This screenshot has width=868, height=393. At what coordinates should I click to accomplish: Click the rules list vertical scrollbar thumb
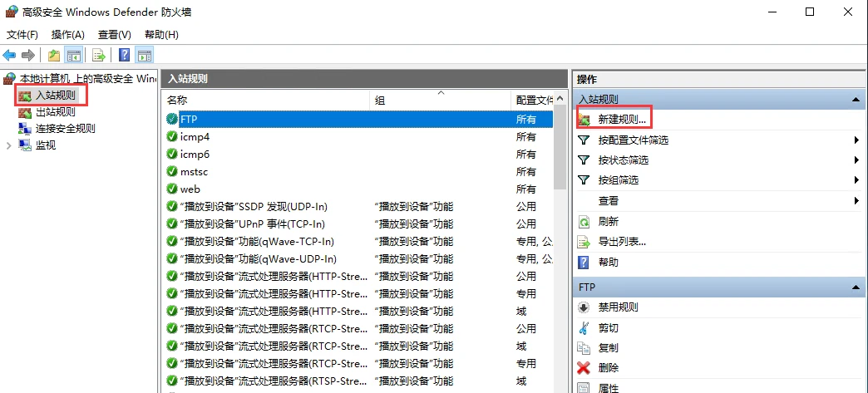click(x=560, y=147)
